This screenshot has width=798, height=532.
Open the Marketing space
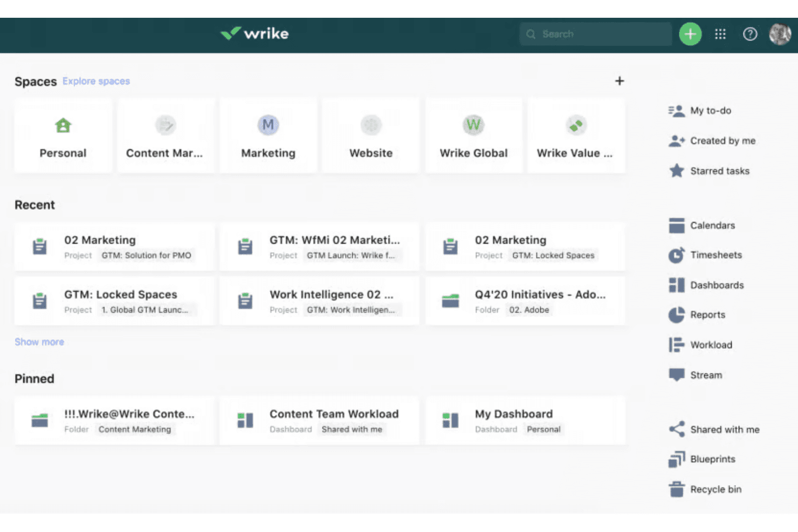coord(268,135)
